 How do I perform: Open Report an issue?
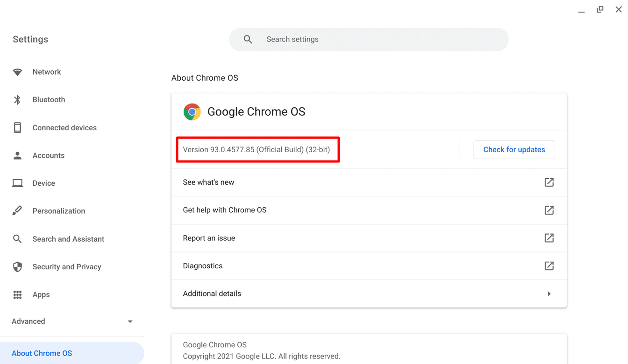209,238
